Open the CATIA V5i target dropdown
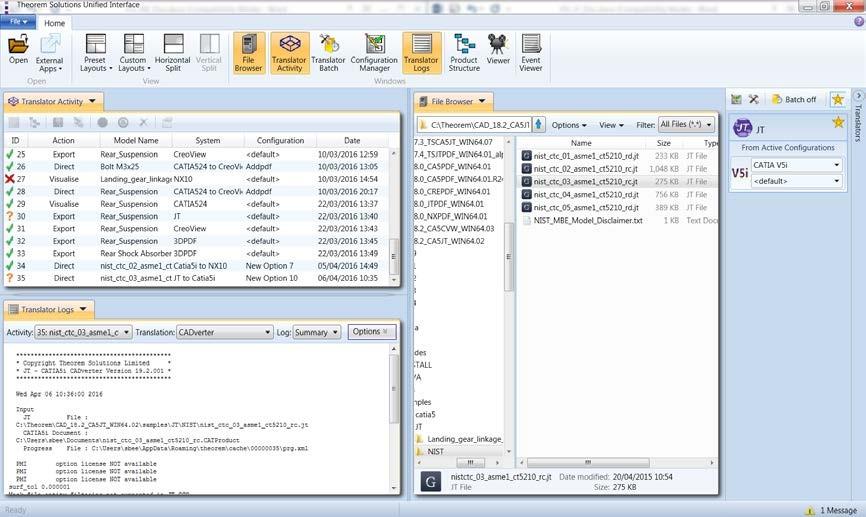The width and height of the screenshot is (866, 517). coord(796,165)
